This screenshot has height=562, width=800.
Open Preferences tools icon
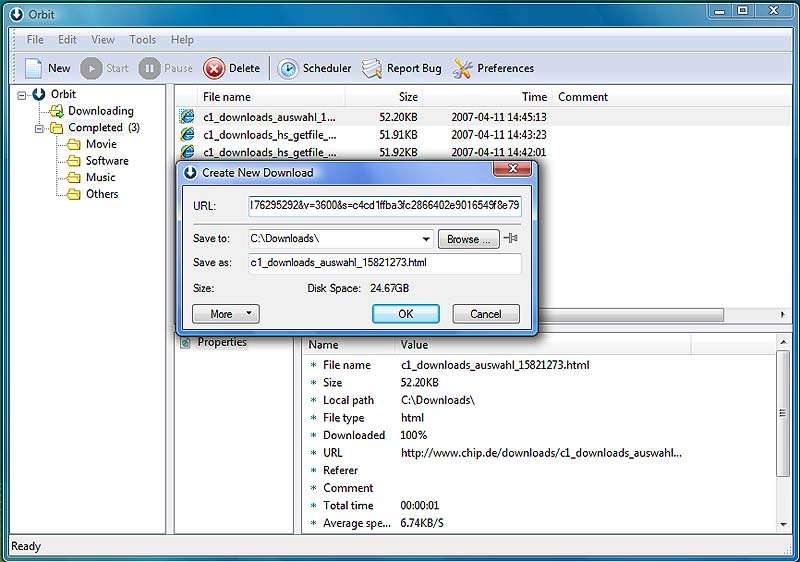(x=463, y=68)
